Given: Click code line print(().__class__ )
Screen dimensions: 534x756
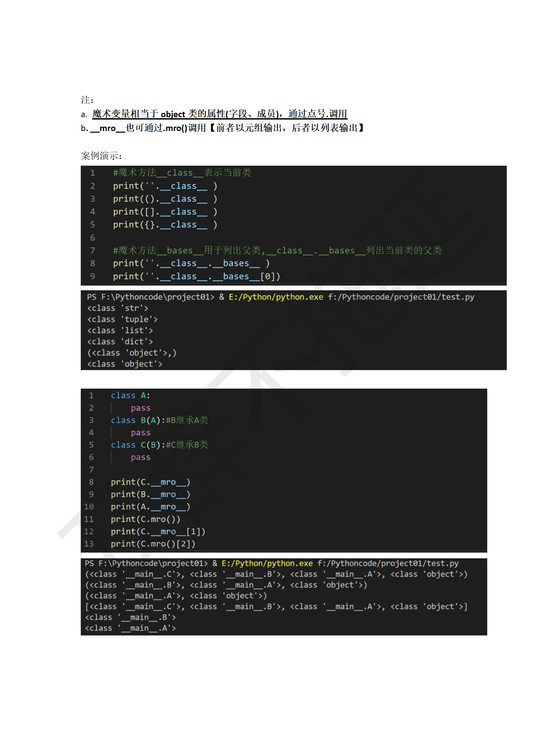Looking at the screenshot, I should (x=165, y=199).
